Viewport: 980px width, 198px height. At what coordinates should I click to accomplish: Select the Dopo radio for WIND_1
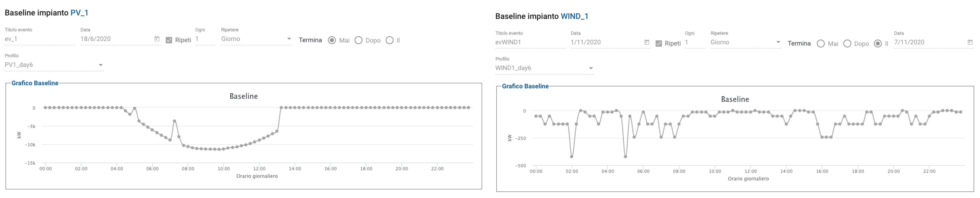tap(847, 44)
